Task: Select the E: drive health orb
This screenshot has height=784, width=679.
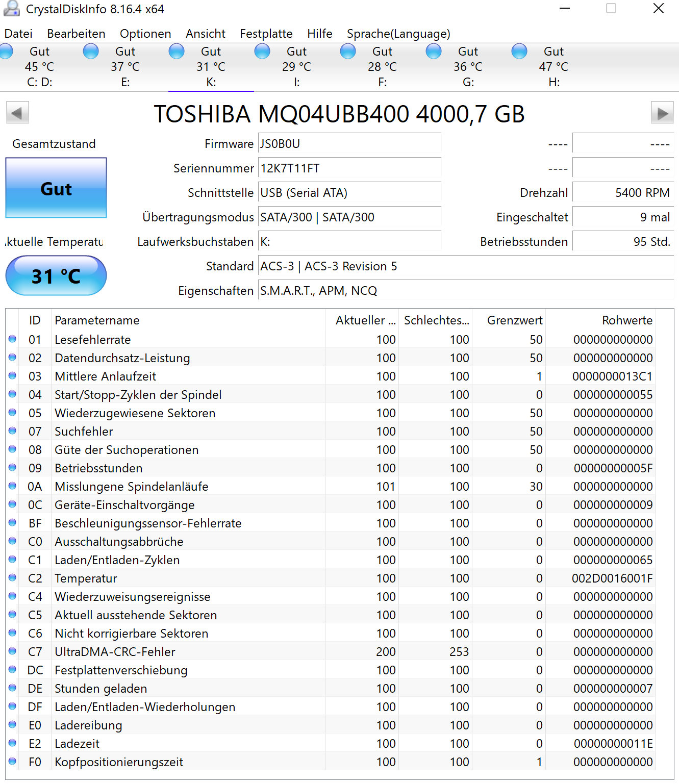Action: tap(91, 52)
